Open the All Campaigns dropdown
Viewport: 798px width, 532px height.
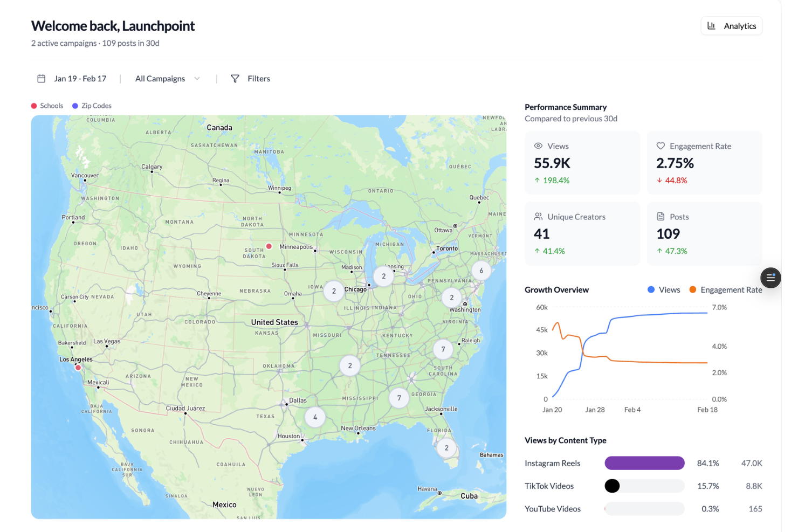[167, 79]
